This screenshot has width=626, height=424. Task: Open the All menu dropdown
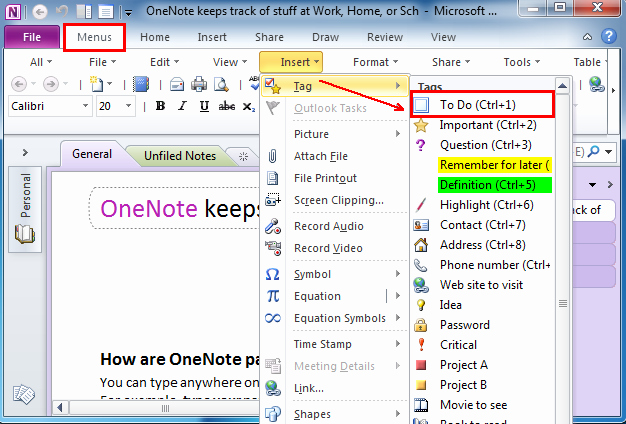[x=41, y=62]
